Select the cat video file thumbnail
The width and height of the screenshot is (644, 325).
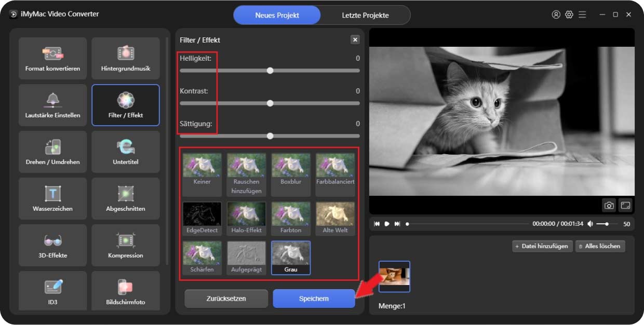pyautogui.click(x=394, y=276)
